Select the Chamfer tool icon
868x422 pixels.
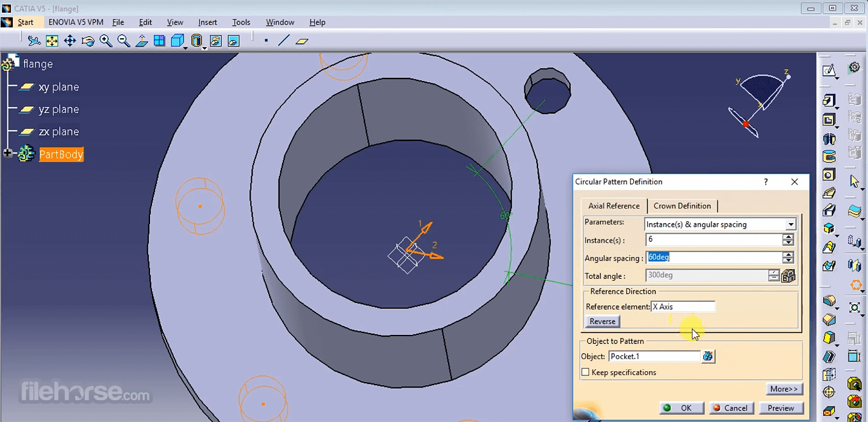[x=829, y=319]
